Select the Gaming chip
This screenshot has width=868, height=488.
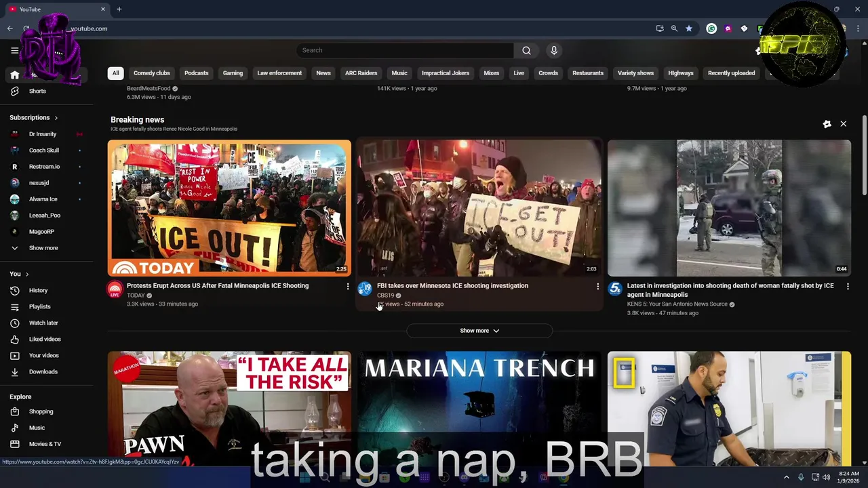pyautogui.click(x=233, y=73)
